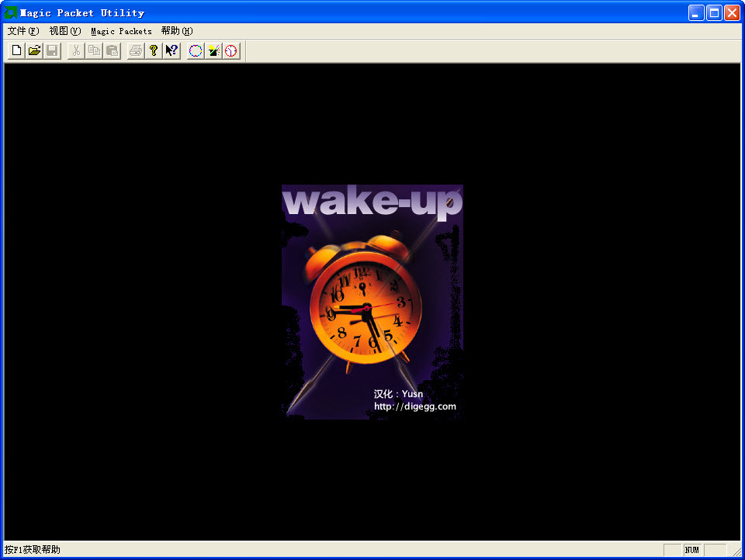Viewport: 745px width, 560px height.
Task: Open the Magic Packets menu
Action: pyautogui.click(x=121, y=31)
